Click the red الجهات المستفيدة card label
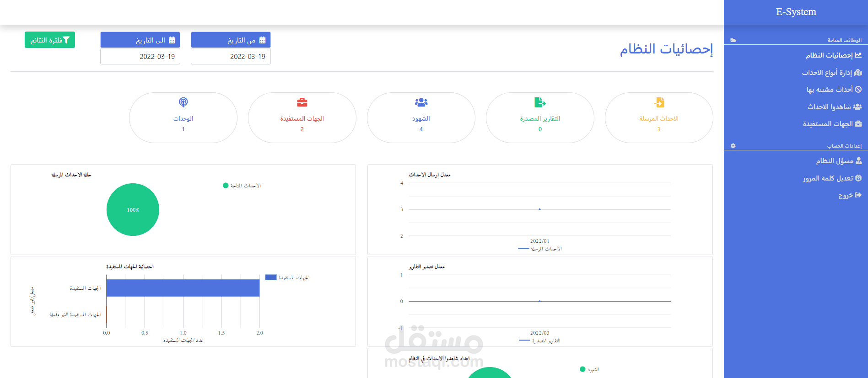 (x=302, y=119)
